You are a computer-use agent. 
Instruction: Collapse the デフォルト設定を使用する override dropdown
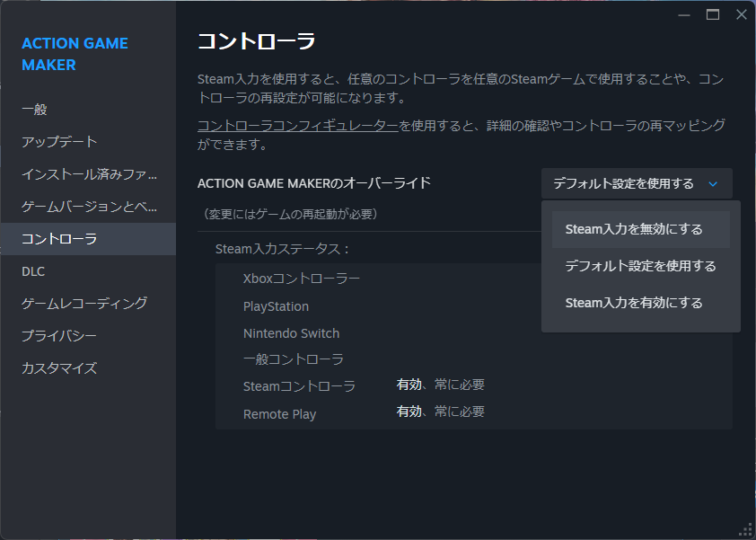[x=637, y=183]
